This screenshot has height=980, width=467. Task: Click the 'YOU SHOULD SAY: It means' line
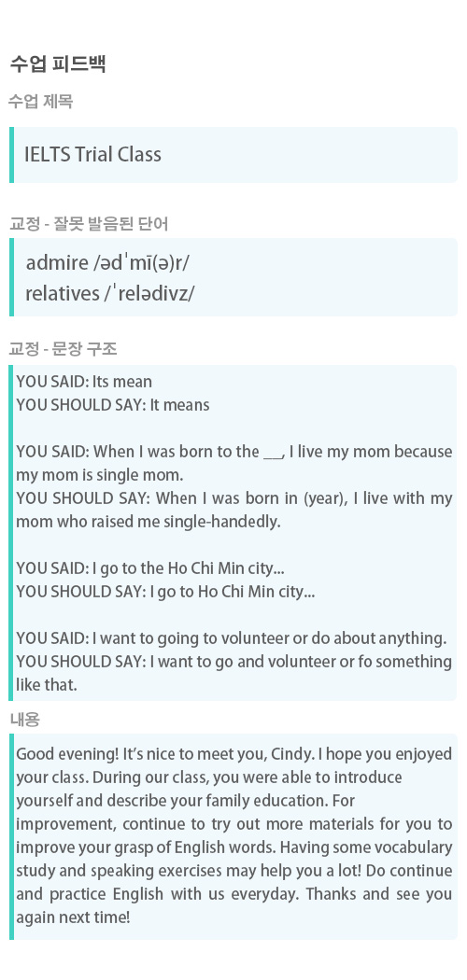click(113, 405)
